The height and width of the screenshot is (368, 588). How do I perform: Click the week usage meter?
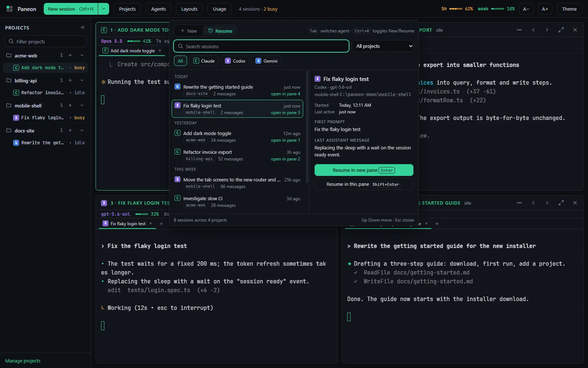pos(496,9)
